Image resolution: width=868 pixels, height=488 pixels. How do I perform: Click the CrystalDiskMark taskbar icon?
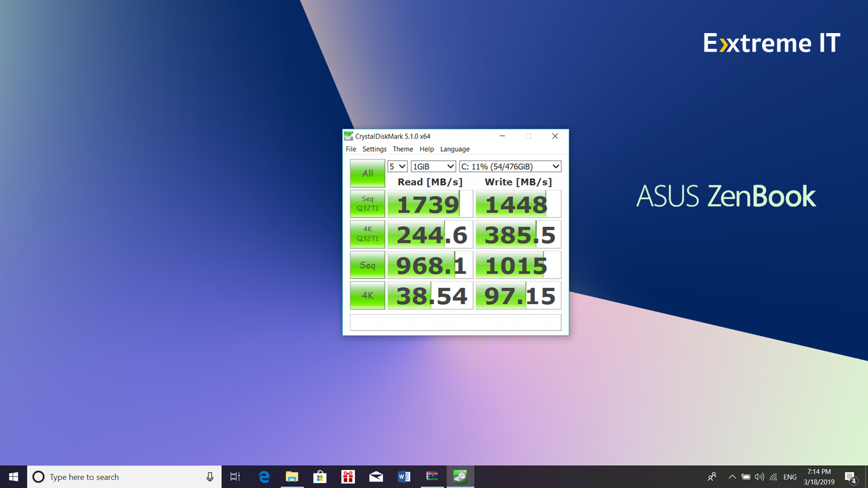tap(460, 477)
